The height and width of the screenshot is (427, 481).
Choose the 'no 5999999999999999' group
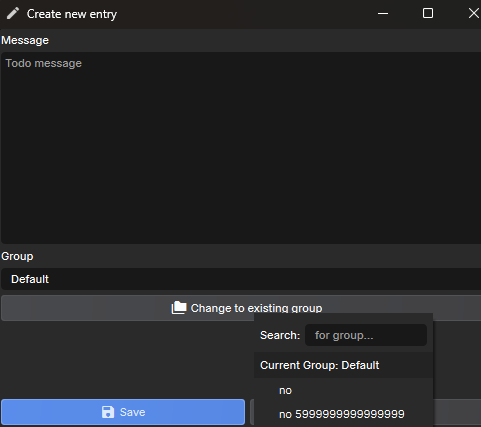(343, 414)
